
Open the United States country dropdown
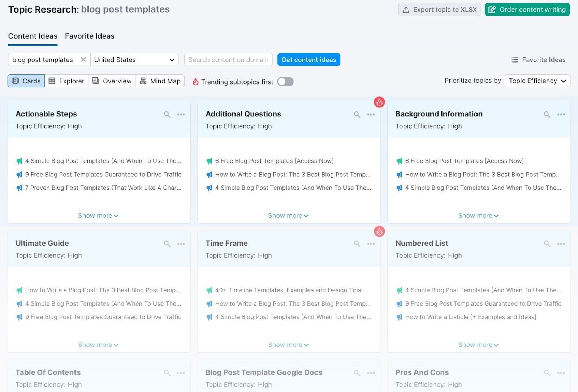click(x=134, y=60)
